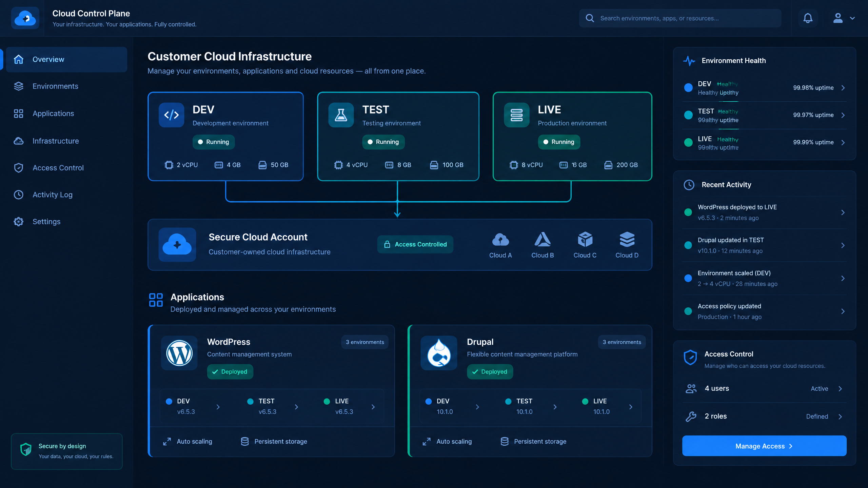
Task: Click the TEST environment flask icon
Action: pos(341,115)
